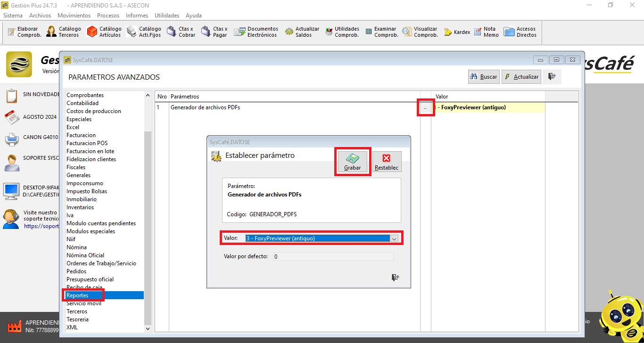Click exit door icon in Establecer parámetro dialog

pyautogui.click(x=395, y=278)
